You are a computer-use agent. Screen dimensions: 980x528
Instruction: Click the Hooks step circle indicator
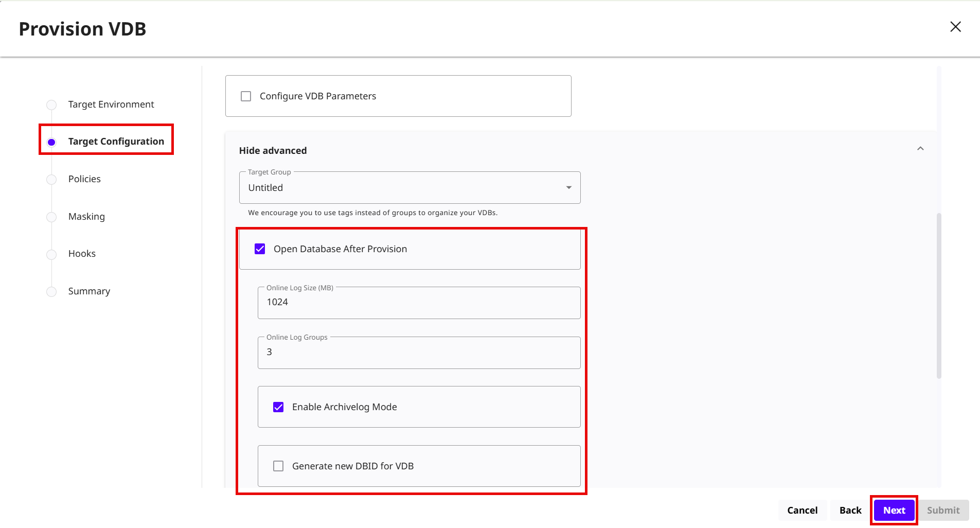(x=51, y=254)
